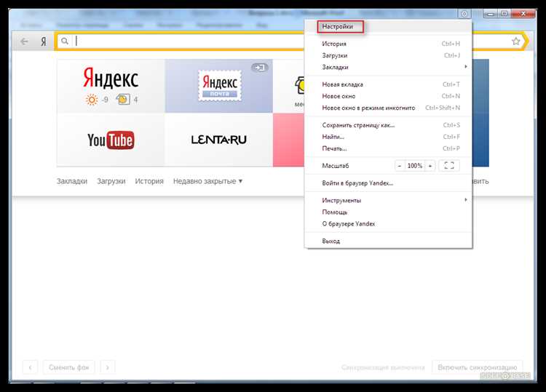Select История from the browser menu
The height and width of the screenshot is (392, 546).
pyautogui.click(x=333, y=44)
